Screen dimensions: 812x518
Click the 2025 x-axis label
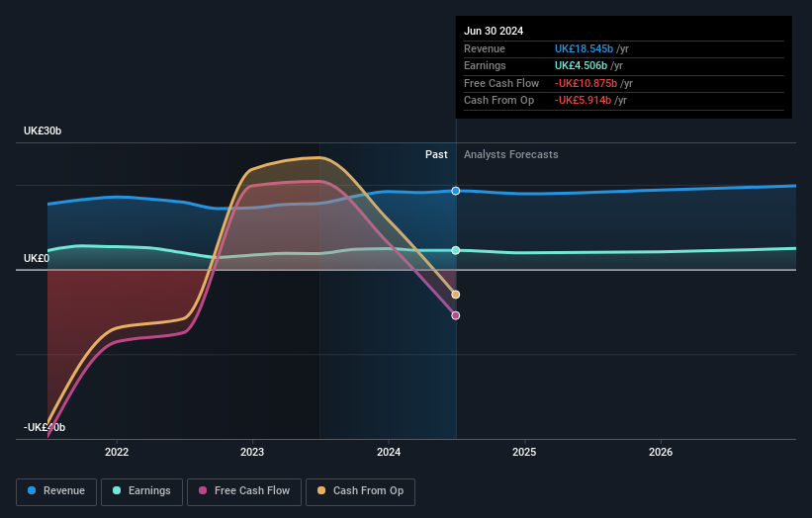coord(524,453)
